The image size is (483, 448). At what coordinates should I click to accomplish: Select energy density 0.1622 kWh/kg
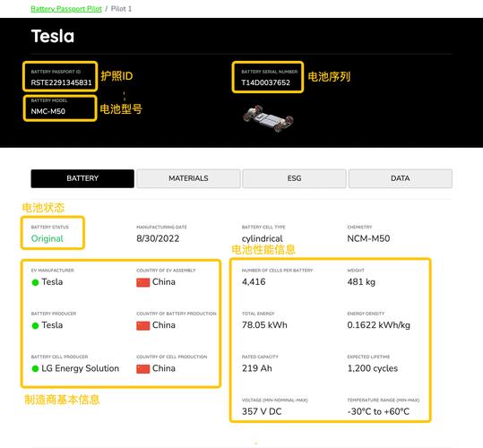click(x=378, y=325)
